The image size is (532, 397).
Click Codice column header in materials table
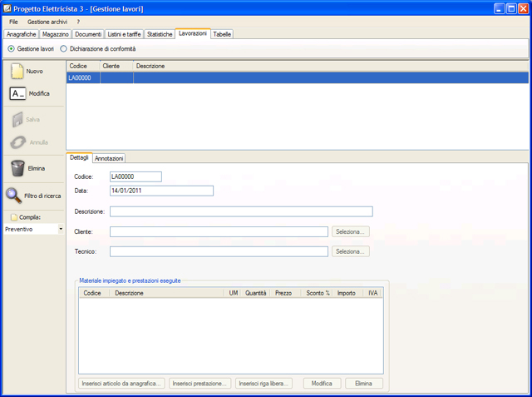click(92, 293)
